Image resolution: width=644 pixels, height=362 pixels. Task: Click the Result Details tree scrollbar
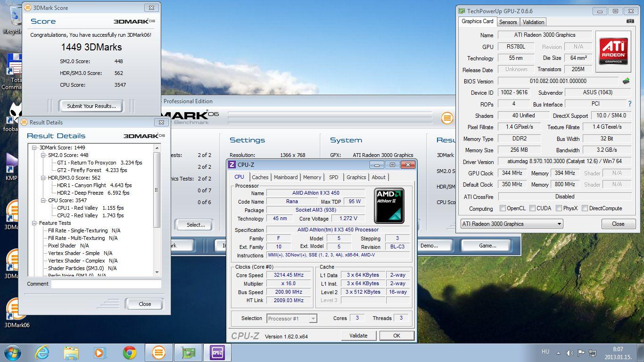point(157,210)
